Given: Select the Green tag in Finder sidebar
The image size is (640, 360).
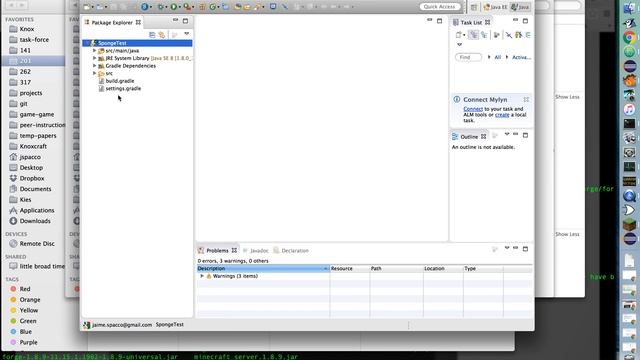Looking at the screenshot, I should click(28, 321).
